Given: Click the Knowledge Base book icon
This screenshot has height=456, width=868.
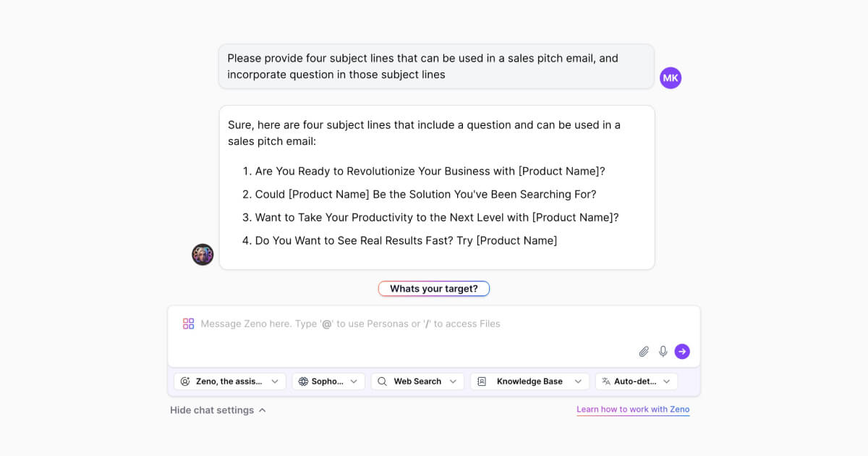Looking at the screenshot, I should [x=482, y=381].
